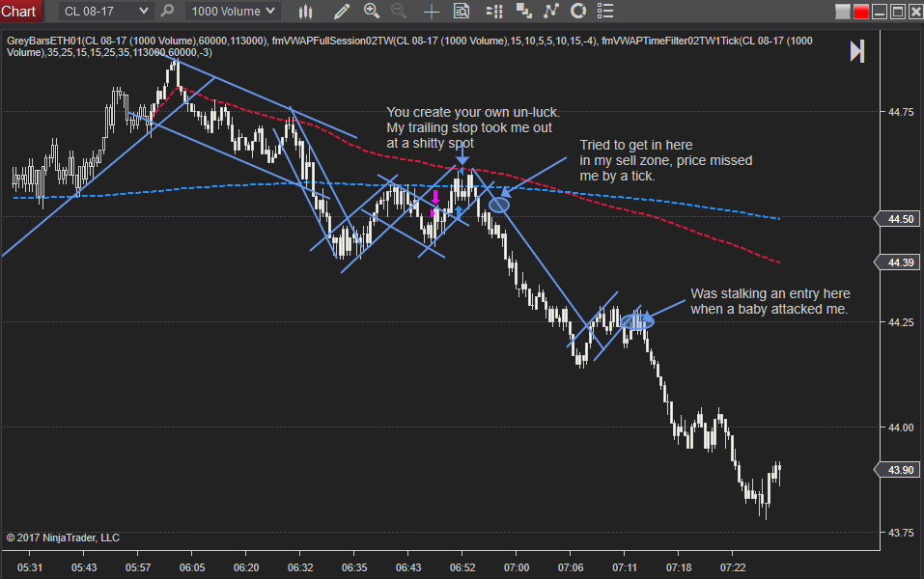The image size is (924, 579).
Task: Minimize the chart window
Action: click(880, 12)
